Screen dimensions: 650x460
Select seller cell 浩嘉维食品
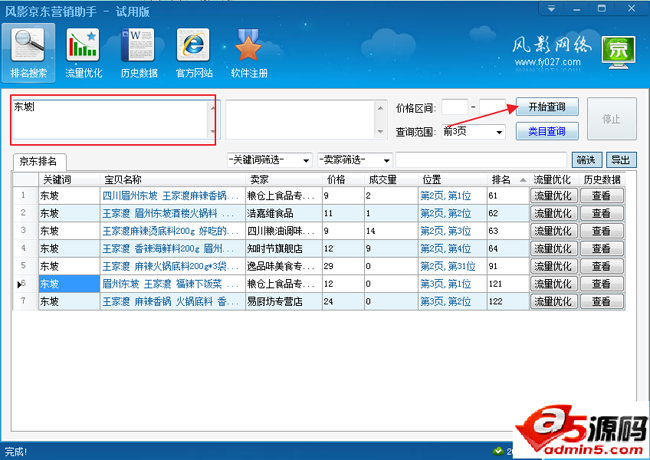click(284, 213)
